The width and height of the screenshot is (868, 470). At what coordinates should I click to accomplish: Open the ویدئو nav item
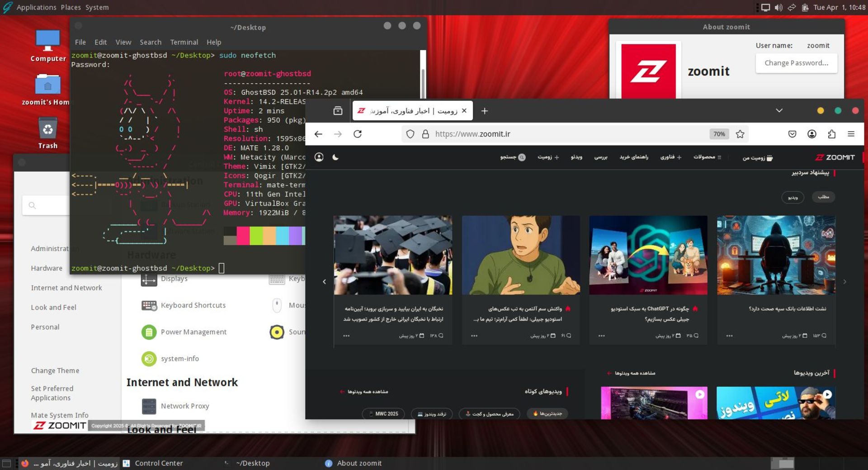[x=576, y=157]
